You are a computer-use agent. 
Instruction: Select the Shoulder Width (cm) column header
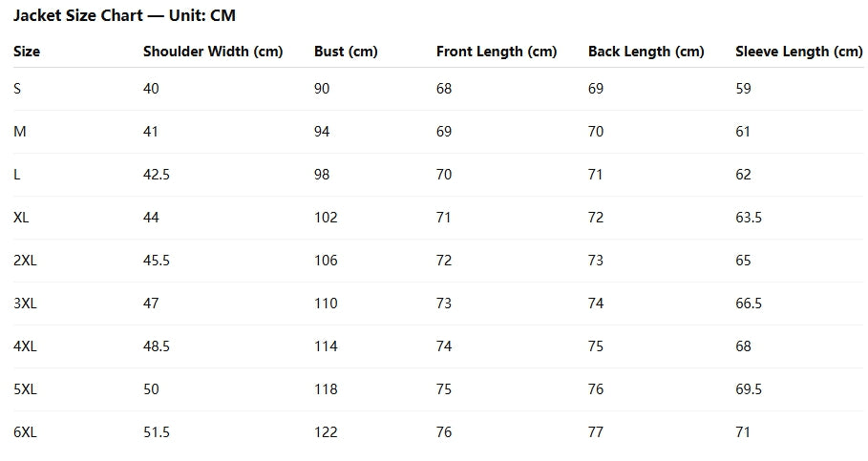coord(213,52)
